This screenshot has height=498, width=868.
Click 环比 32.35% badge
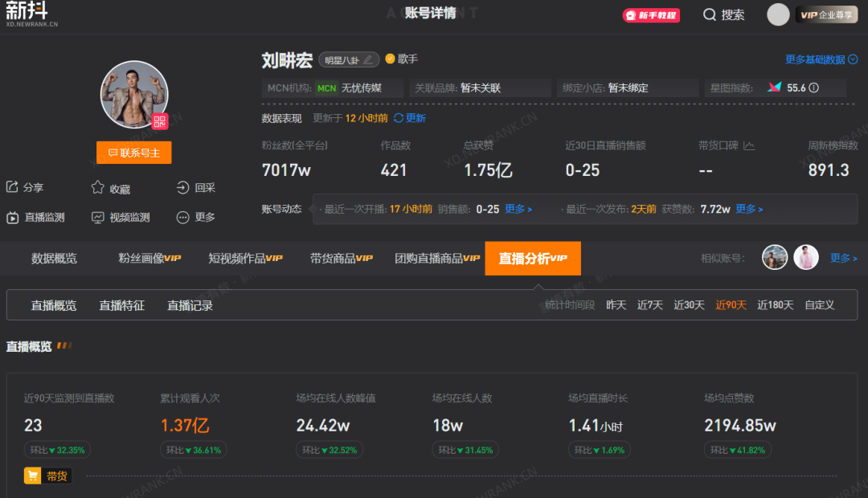(58, 450)
